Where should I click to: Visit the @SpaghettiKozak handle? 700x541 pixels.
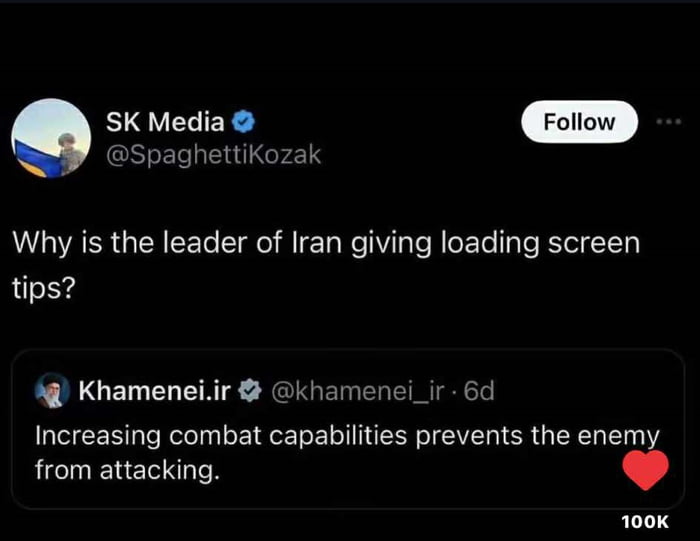pyautogui.click(x=213, y=155)
